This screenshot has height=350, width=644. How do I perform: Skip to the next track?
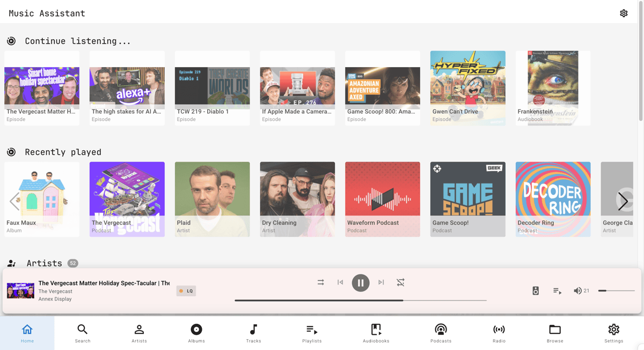[381, 282]
